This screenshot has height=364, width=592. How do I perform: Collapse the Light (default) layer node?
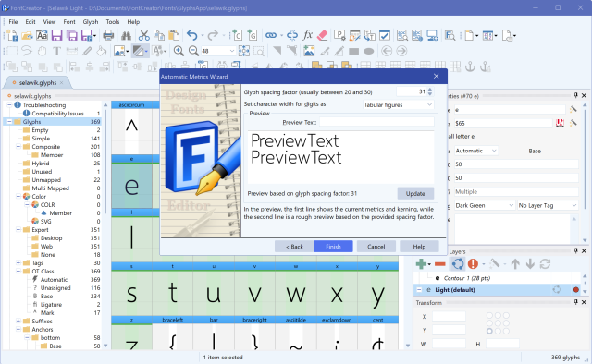tap(419, 290)
